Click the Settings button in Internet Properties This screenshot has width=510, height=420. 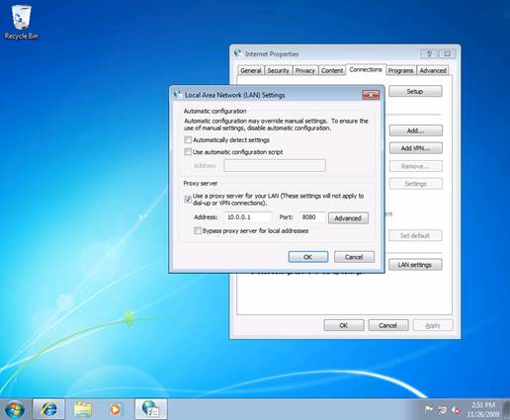pyautogui.click(x=416, y=184)
